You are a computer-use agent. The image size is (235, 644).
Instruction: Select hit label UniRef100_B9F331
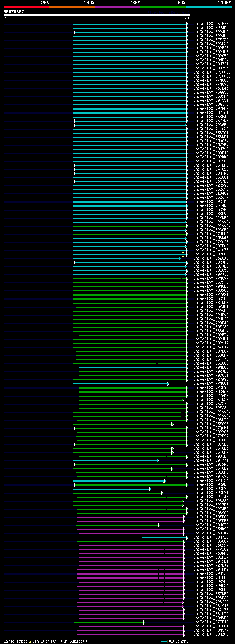point(211,101)
